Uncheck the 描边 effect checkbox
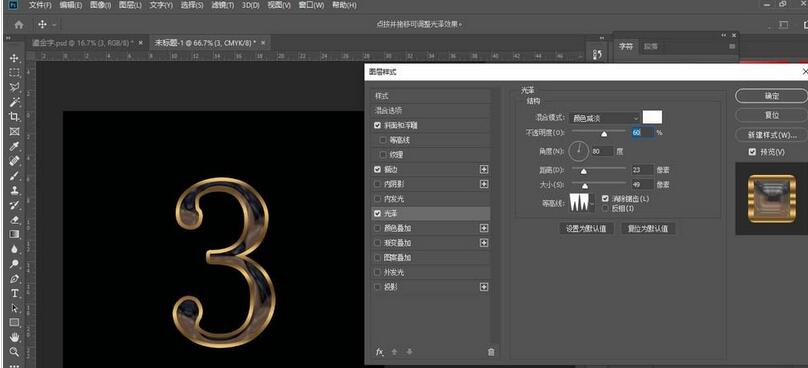Screen dimensions: 808x368 pos(378,169)
